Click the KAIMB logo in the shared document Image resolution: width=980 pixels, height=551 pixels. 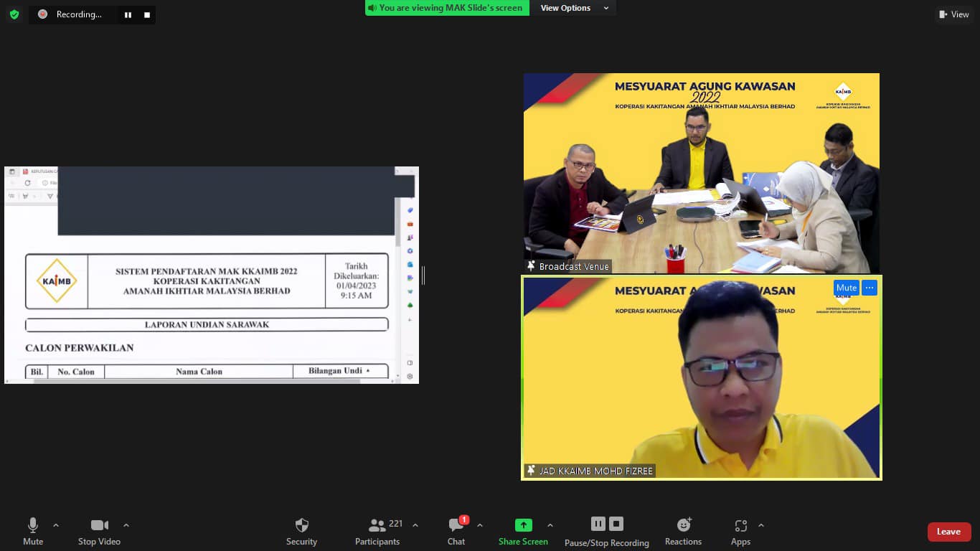(57, 281)
